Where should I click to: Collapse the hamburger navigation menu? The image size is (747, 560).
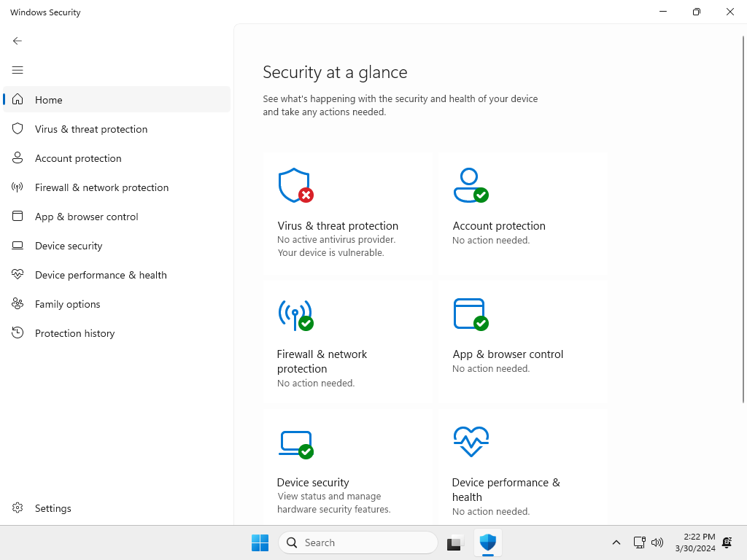(18, 70)
